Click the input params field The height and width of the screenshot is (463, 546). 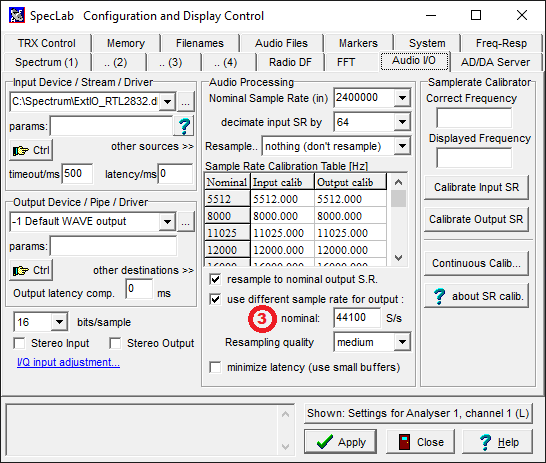click(x=111, y=126)
